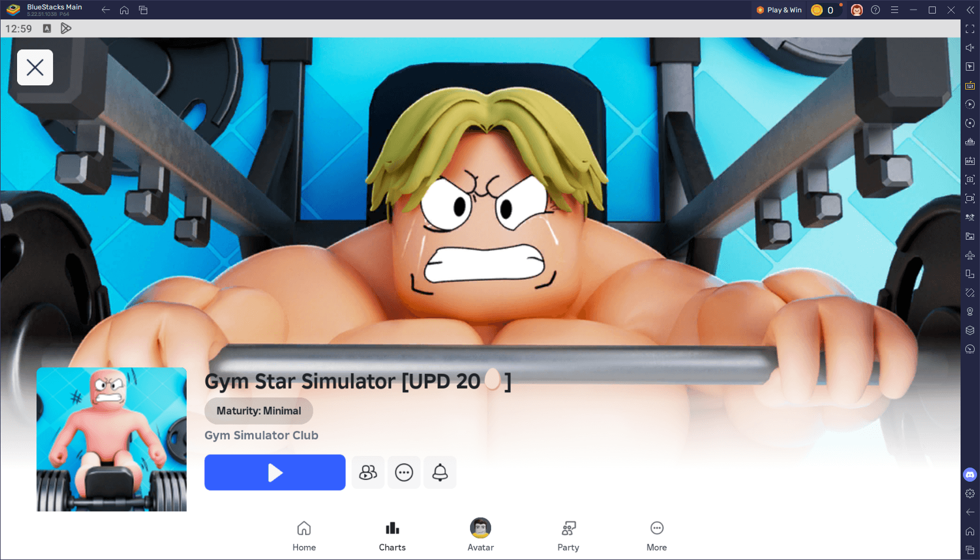
Task: Tap the Maturity: Minimal badge
Action: click(x=259, y=411)
